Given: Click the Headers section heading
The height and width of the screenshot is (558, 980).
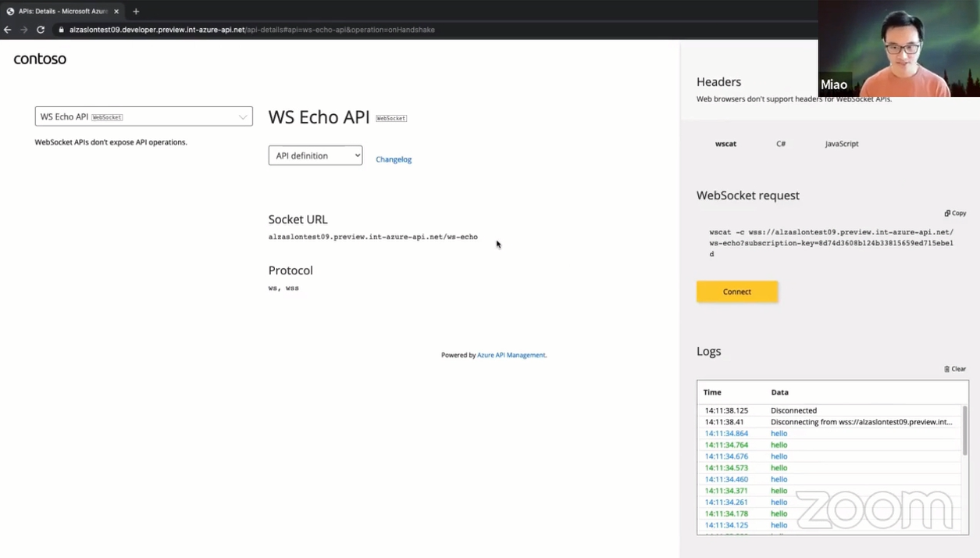Looking at the screenshot, I should 718,82.
